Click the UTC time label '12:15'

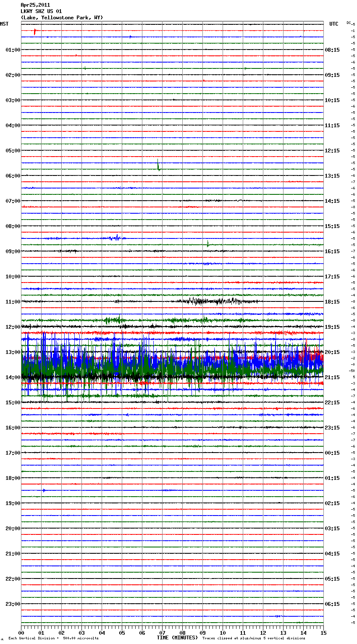coord(332,151)
